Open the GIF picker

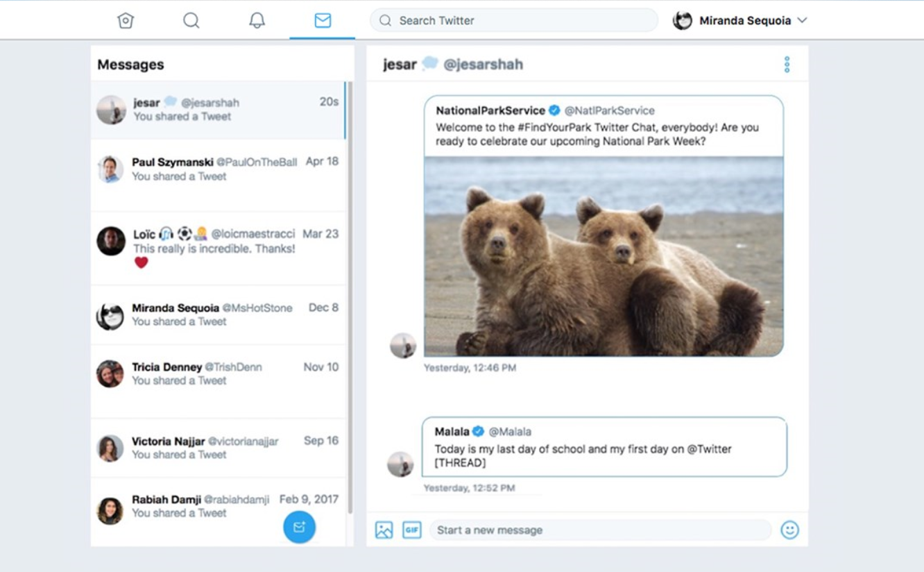pos(412,530)
